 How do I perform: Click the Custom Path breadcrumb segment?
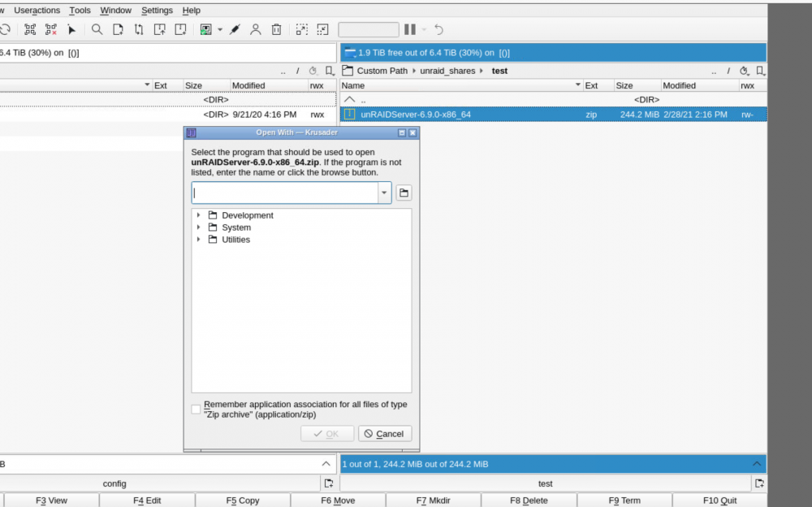382,71
